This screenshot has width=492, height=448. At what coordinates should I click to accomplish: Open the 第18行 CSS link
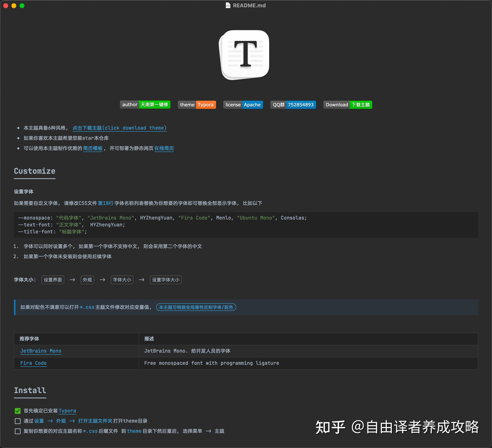(x=105, y=203)
